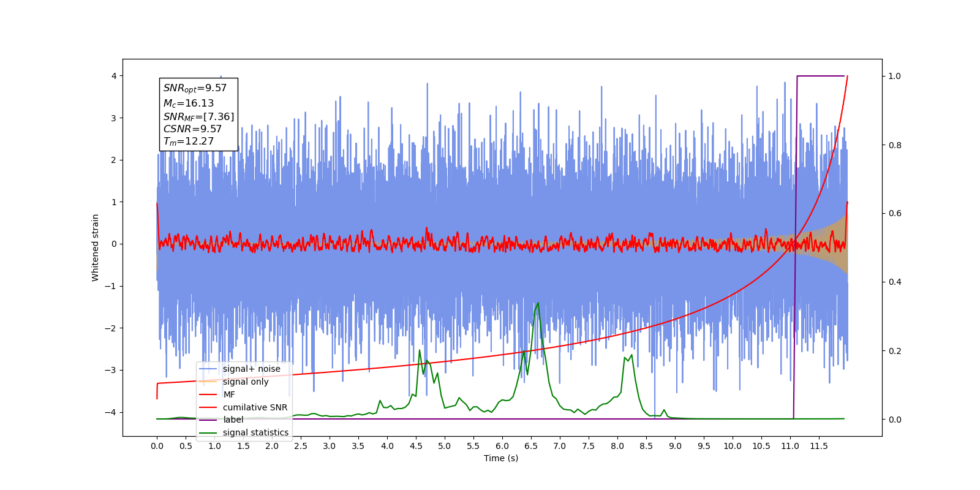The width and height of the screenshot is (980, 490).
Task: Click the Mc=16.13 annotation text
Action: click(189, 104)
